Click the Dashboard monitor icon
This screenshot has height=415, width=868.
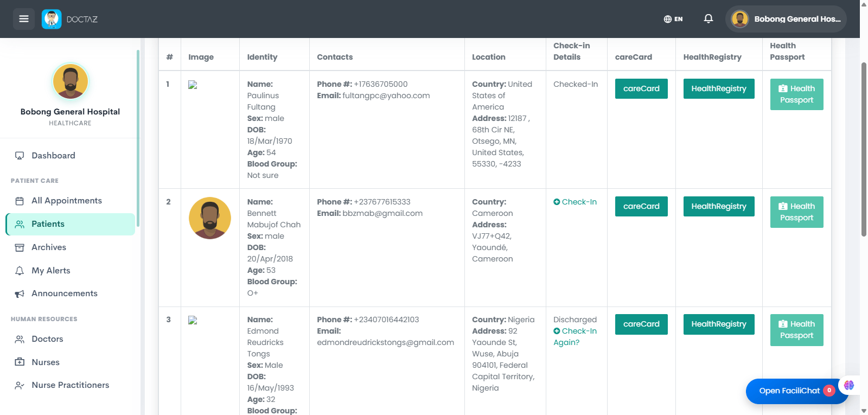point(20,156)
